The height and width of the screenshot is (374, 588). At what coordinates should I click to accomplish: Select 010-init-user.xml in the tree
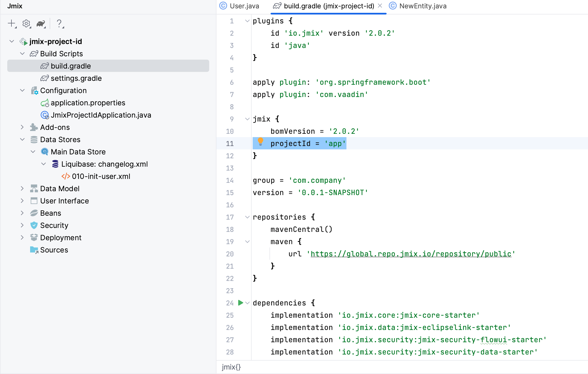[101, 176]
